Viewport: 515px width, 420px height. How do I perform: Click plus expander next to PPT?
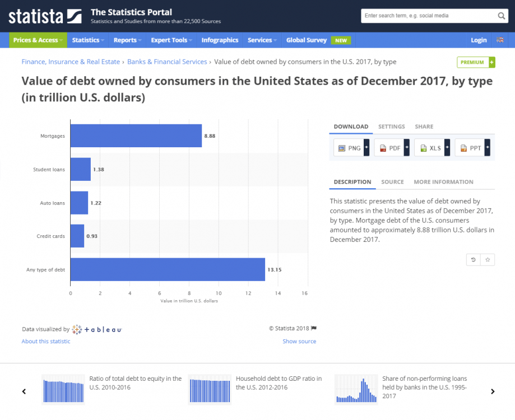tap(487, 148)
